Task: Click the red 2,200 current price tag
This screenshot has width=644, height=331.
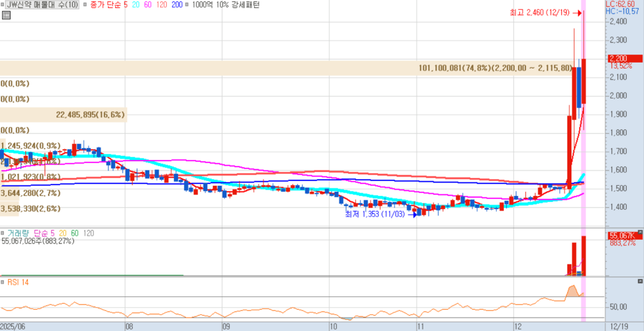Action: (x=625, y=58)
